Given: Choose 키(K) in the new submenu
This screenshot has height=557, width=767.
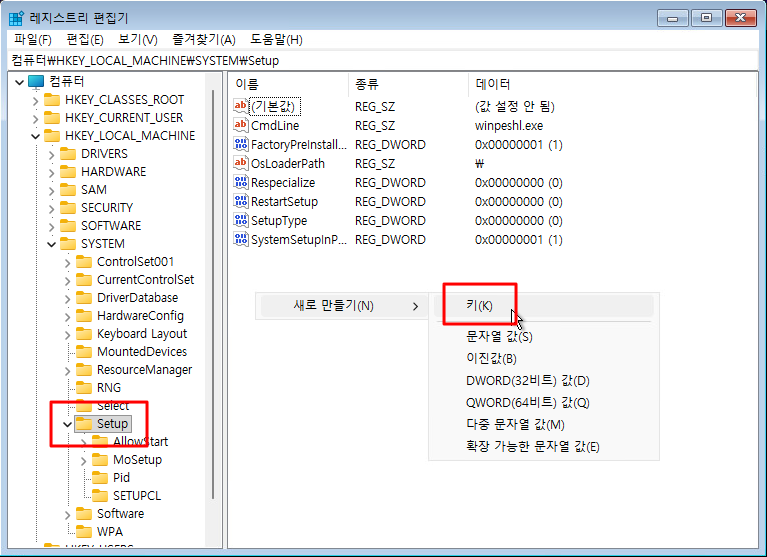Looking at the screenshot, I should [543, 306].
